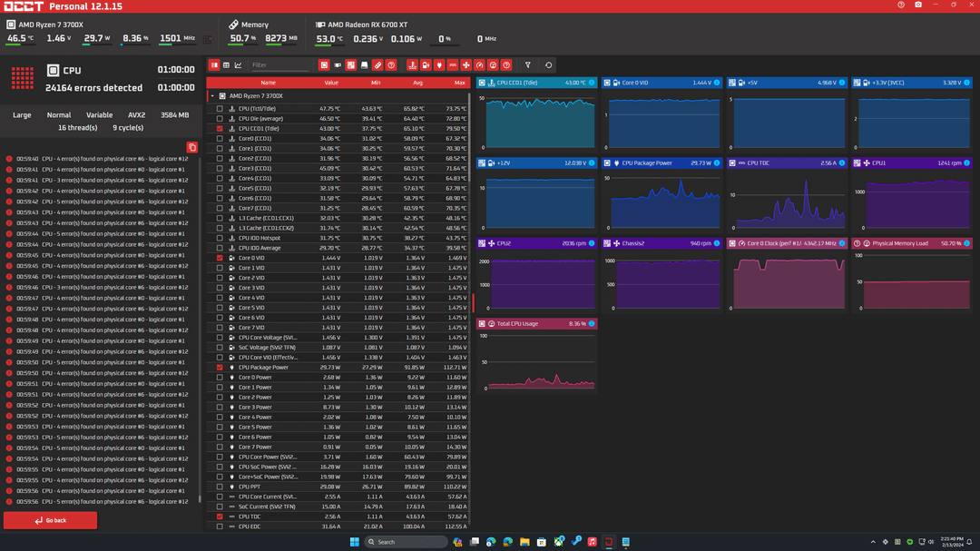Switch to the graphs-only view icon
Viewport: 980px width, 551px height.
(x=238, y=65)
